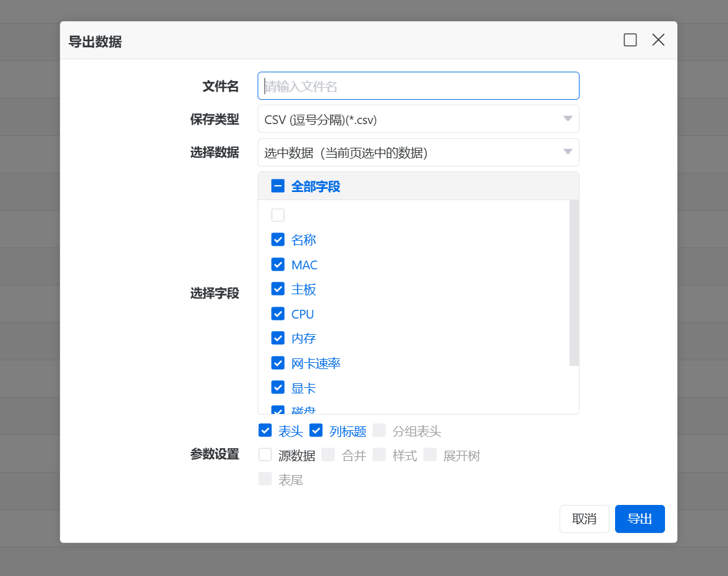
Task: Expand the 选择数据 dropdown menu
Action: pyautogui.click(x=418, y=152)
